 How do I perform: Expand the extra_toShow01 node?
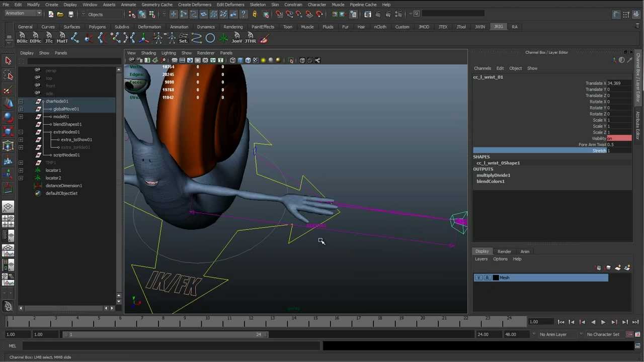point(21,139)
